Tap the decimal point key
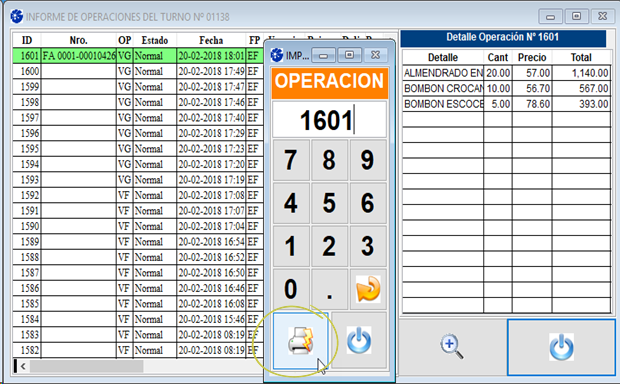This screenshot has height=384, width=620. click(329, 289)
